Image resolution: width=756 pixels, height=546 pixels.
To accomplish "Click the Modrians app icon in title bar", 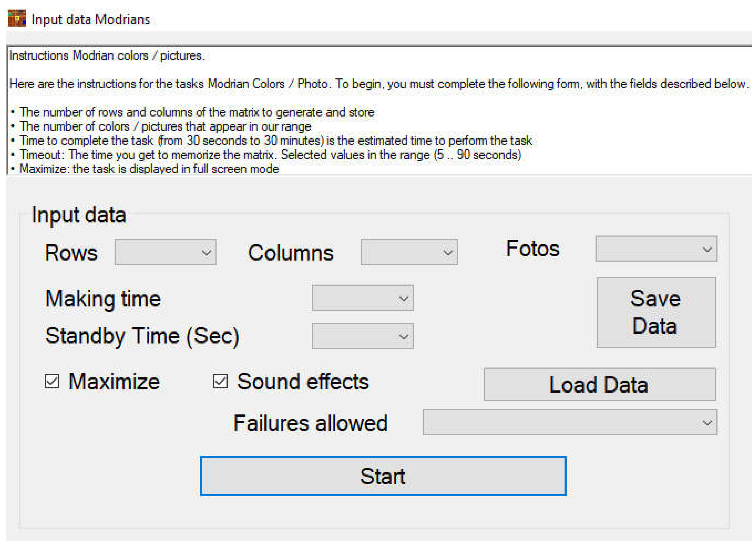I will tap(17, 18).
